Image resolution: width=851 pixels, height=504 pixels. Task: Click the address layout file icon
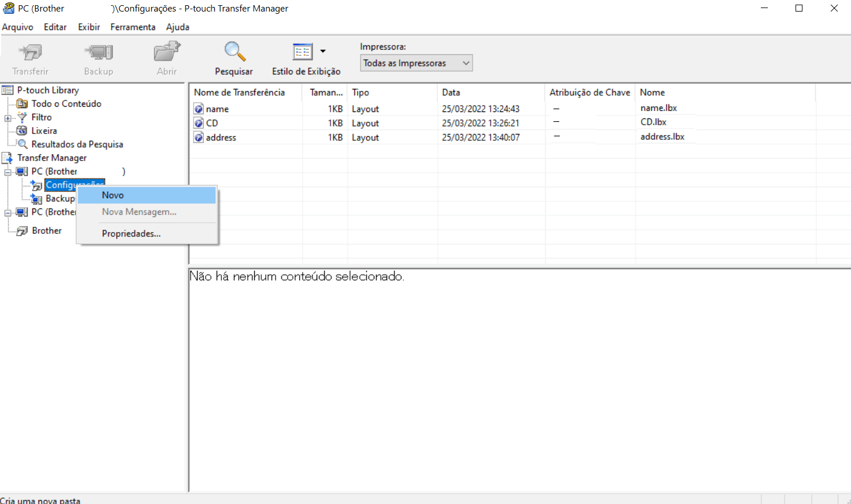coord(199,138)
